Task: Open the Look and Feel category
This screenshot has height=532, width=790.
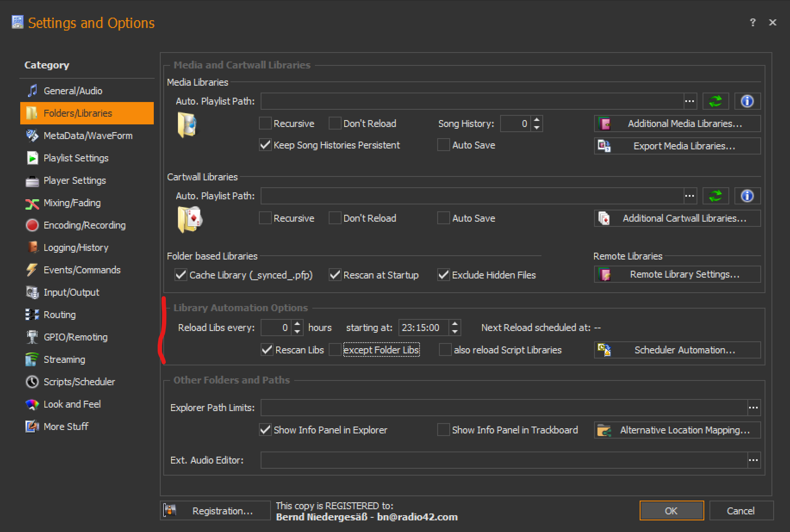Action: tap(72, 404)
